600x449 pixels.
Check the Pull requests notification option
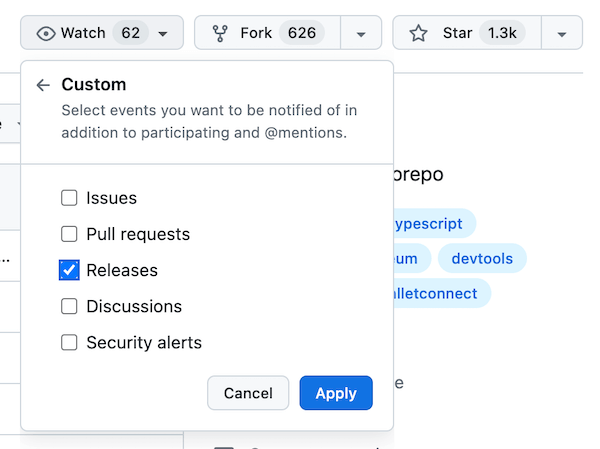69,234
